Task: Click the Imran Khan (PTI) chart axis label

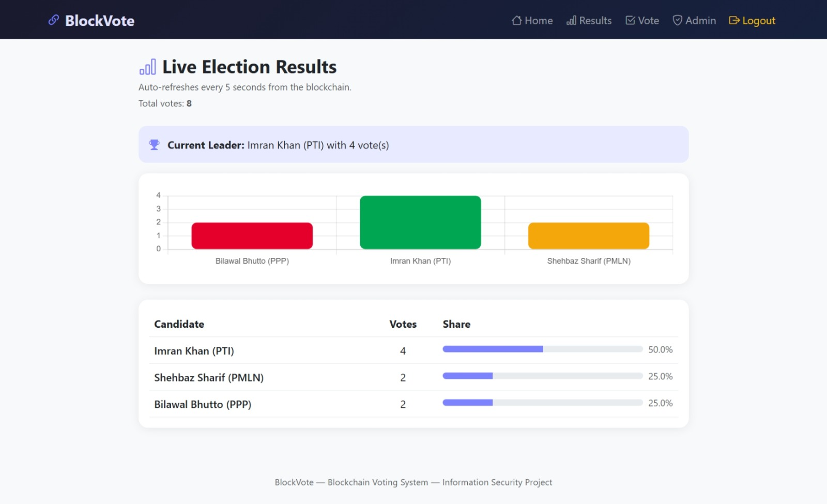Action: [x=420, y=261]
